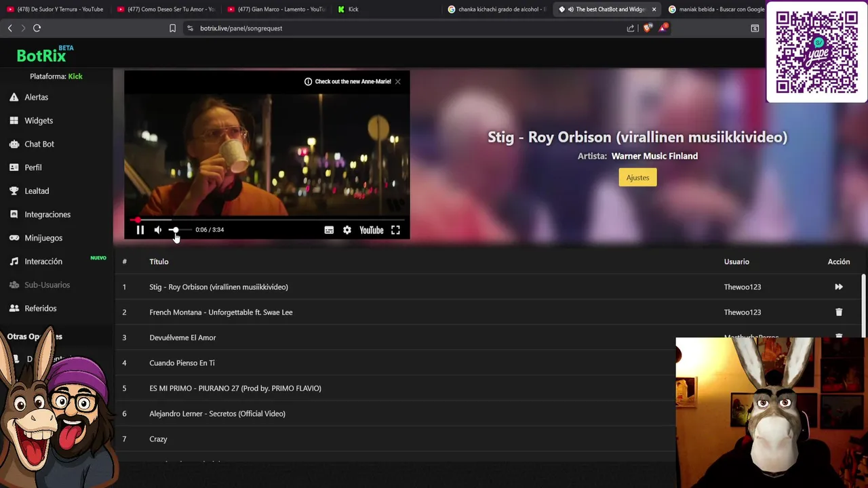The image size is (868, 488).
Task: Click the Minijuegos gamepad icon
Action: pyautogui.click(x=14, y=238)
